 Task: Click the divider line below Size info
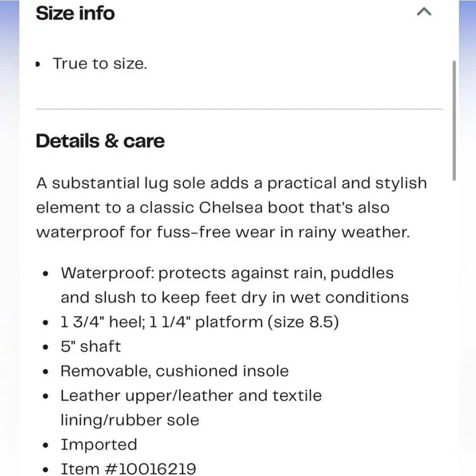click(x=239, y=109)
